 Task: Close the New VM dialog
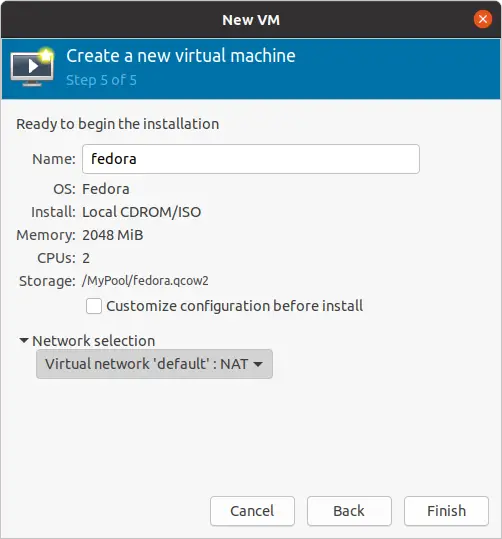[483, 19]
